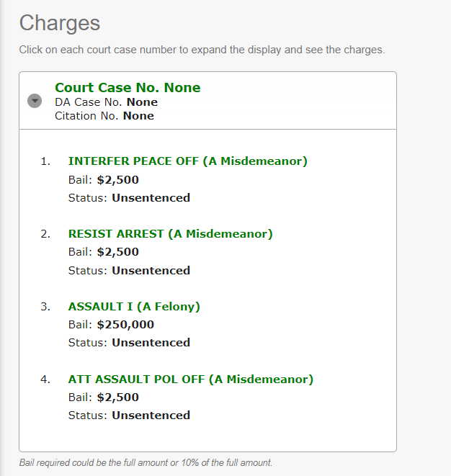
Task: Click Unsentenced status of ASSAULT I
Action: (x=151, y=343)
